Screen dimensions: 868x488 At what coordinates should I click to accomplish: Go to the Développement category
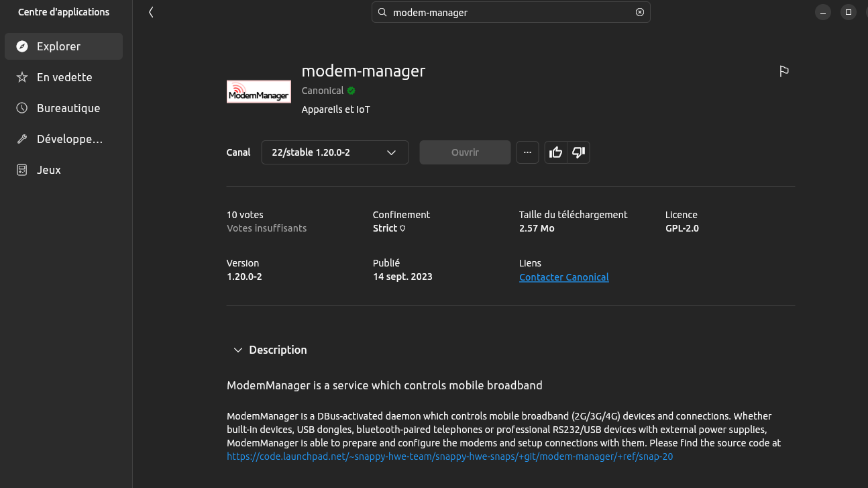[64, 139]
